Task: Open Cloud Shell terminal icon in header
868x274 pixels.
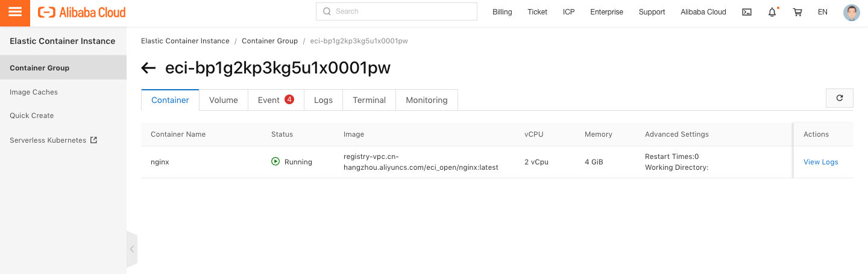Action: (746, 12)
